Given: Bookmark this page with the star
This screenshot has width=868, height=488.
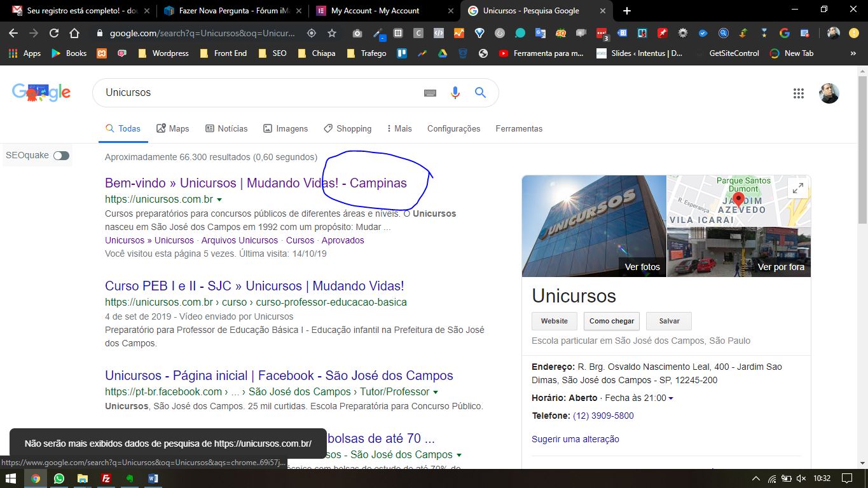Looking at the screenshot, I should coord(332,33).
